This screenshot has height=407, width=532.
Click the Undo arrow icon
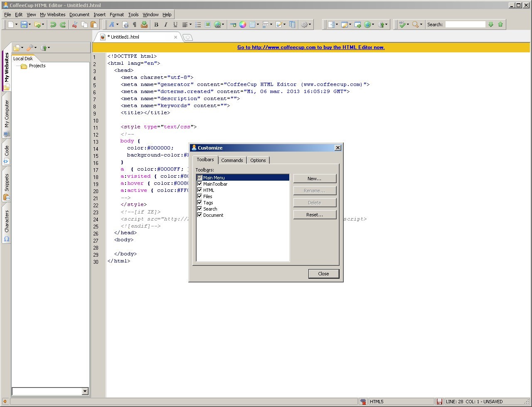coord(53,25)
